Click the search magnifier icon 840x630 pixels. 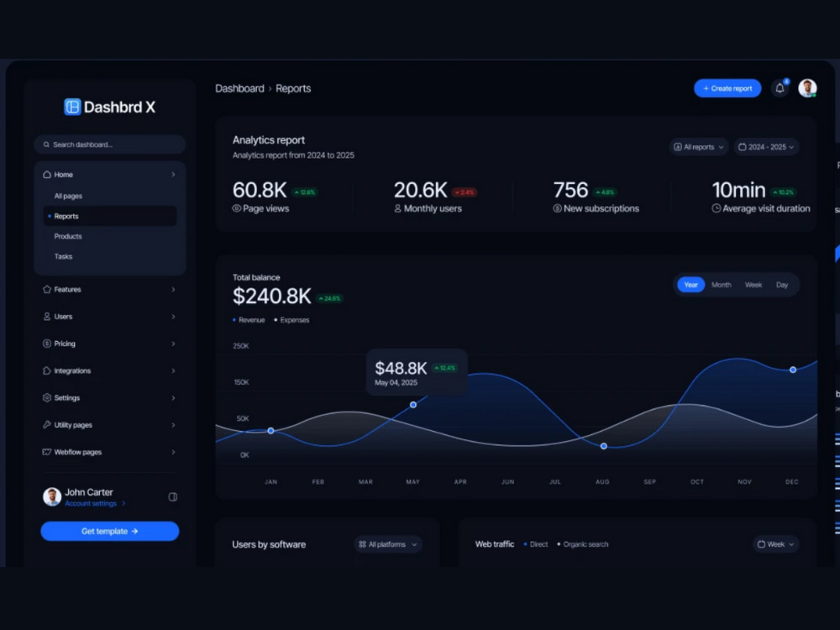46,144
